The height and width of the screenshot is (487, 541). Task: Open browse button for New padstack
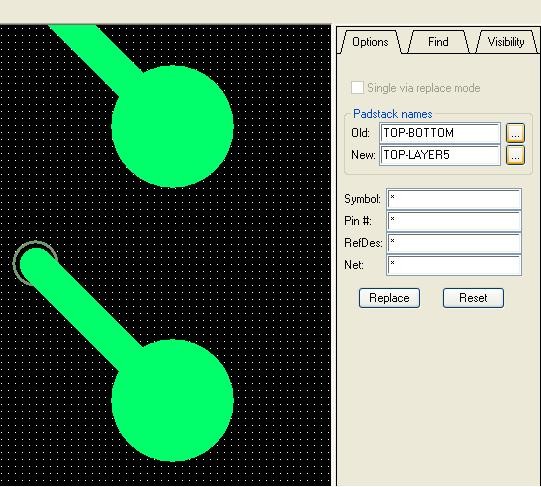[x=515, y=155]
